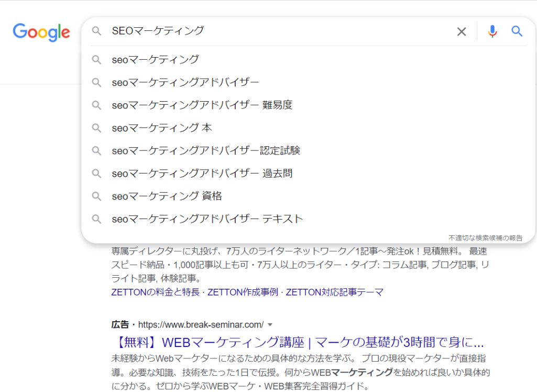Viewport: 537px width, 392px height.
Task: Start voice search via the microphone icon
Action: 491,31
